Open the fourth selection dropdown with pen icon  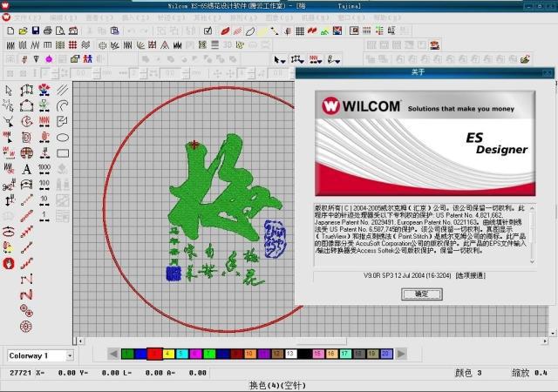pos(334,60)
